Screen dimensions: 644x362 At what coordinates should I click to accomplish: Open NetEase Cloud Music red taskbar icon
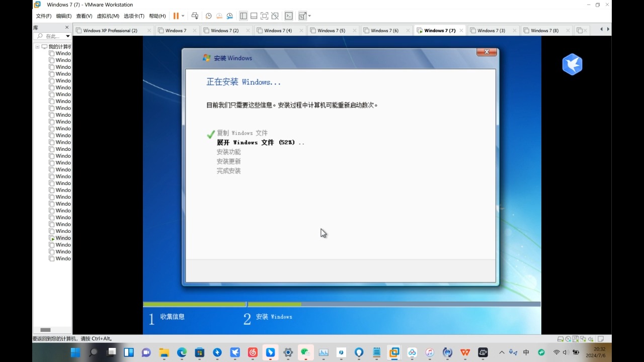[x=253, y=352]
